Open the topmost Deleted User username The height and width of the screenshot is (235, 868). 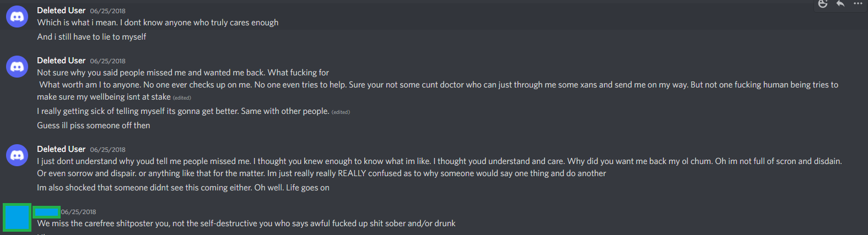click(x=61, y=10)
